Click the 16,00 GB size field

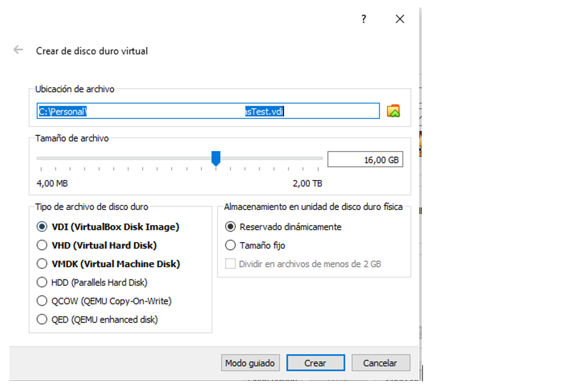tap(365, 160)
